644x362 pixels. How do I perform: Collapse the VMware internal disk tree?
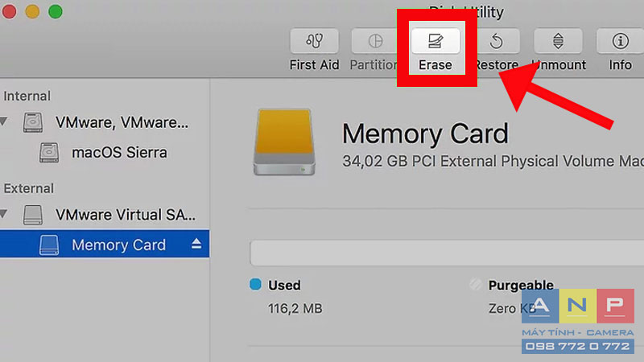[x=4, y=121]
